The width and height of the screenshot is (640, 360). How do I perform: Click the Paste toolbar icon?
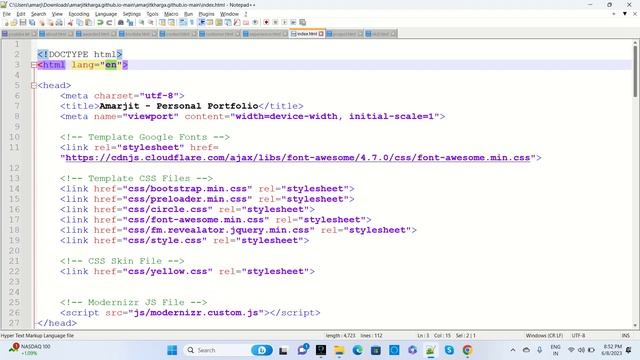coord(88,22)
